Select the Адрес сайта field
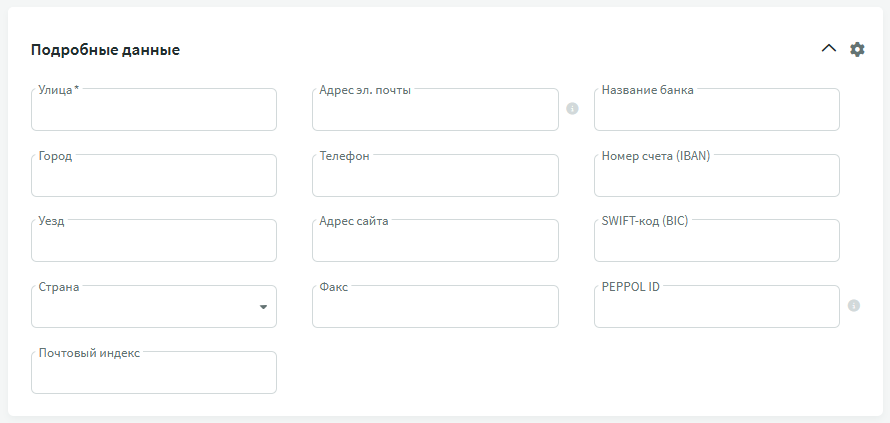Screen dimensions: 890x423 pos(435,243)
